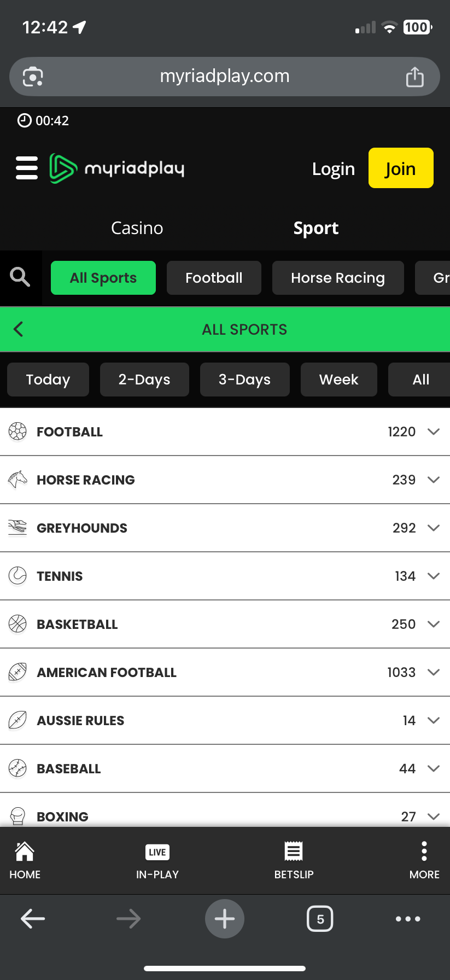Image resolution: width=450 pixels, height=980 pixels.
Task: Expand the Greyhounds category chevron
Action: coord(434,528)
